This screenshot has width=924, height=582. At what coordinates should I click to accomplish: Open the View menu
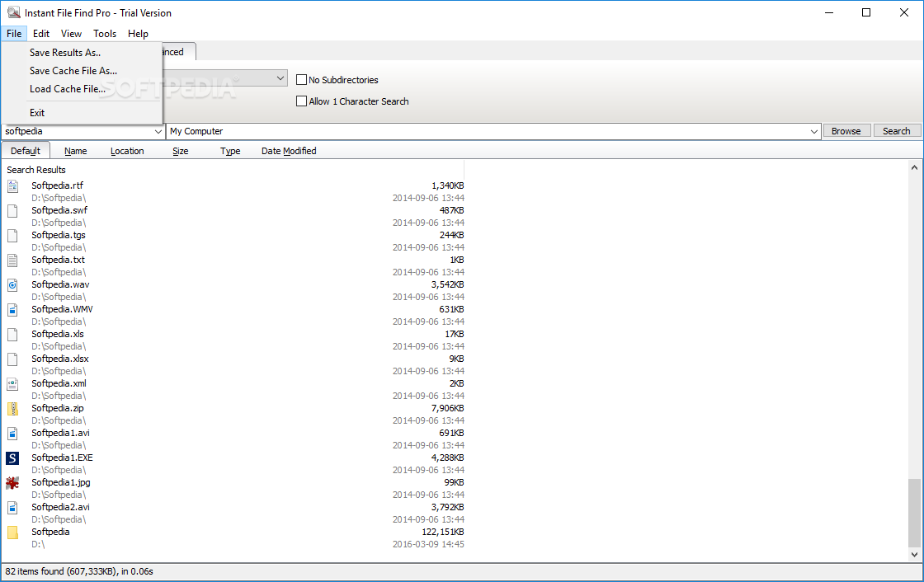71,34
